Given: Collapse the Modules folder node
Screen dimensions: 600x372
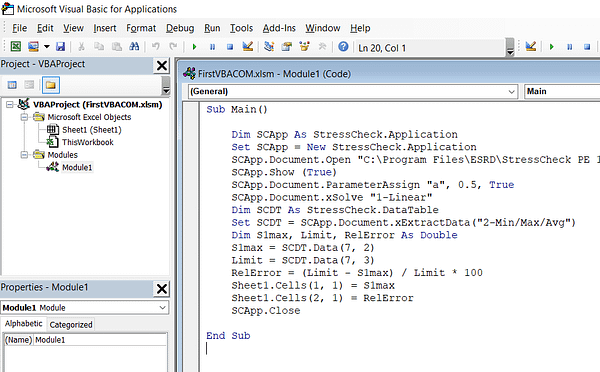Looking at the screenshot, I should (x=24, y=155).
